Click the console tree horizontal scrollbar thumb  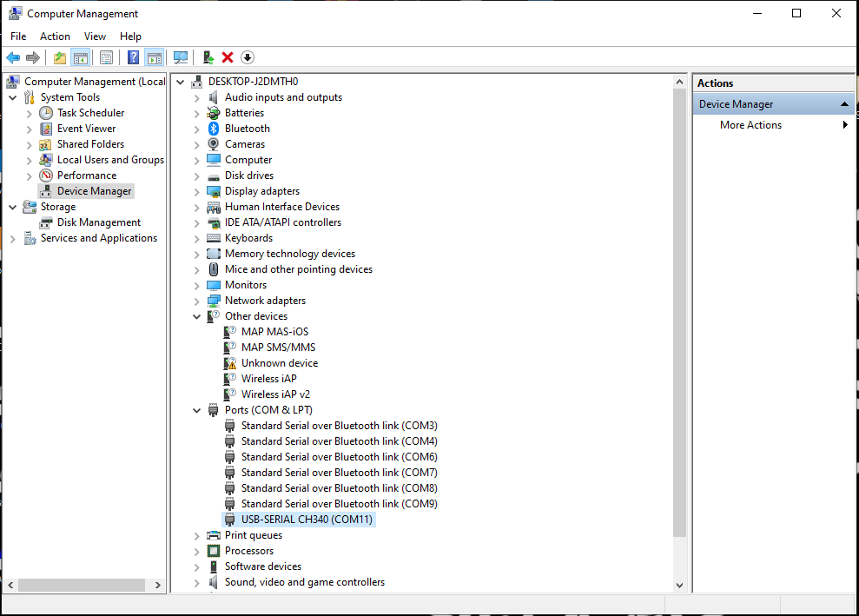tap(82, 586)
